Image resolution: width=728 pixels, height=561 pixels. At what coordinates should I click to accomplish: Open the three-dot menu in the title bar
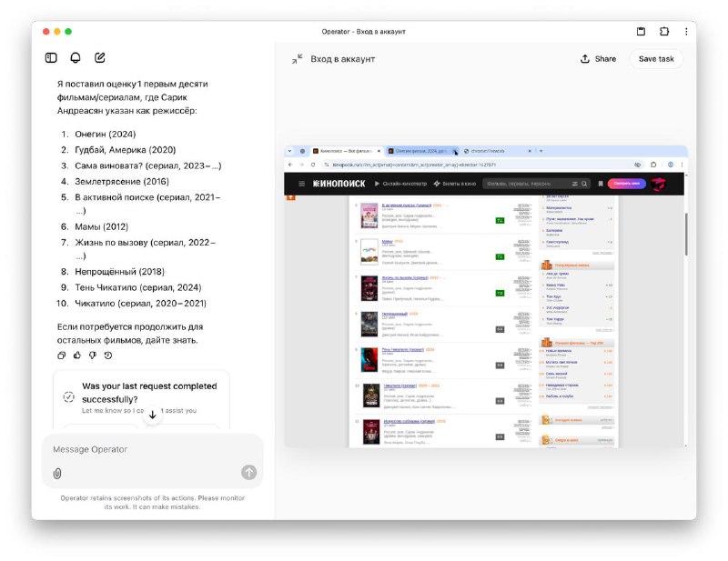pos(686,32)
